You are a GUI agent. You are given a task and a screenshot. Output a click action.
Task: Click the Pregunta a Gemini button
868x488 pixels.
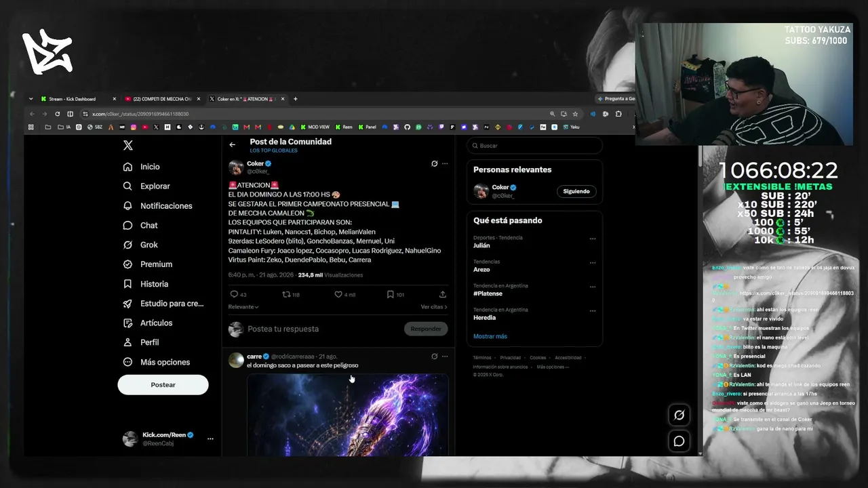pyautogui.click(x=614, y=99)
